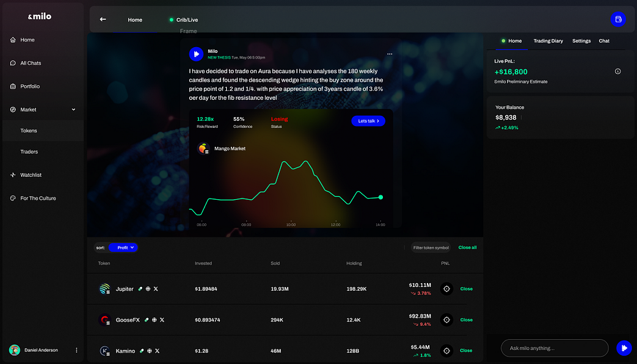
Task: Click the Mango Market token icon
Action: (203, 148)
